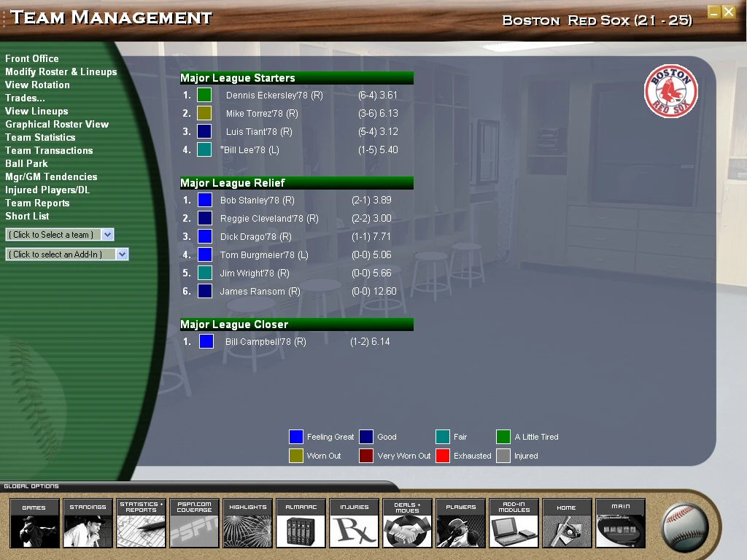Click Bill Campbell's fatigue swatch

coord(206,341)
